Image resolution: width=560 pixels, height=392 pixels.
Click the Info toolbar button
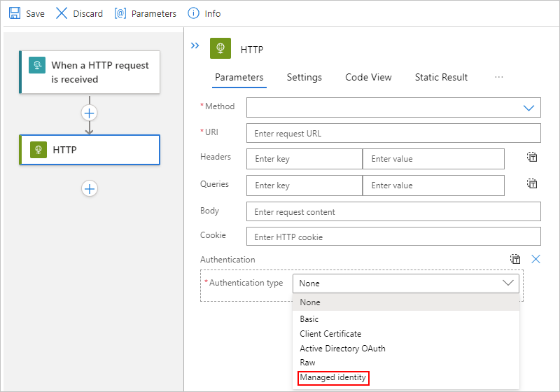(x=204, y=13)
